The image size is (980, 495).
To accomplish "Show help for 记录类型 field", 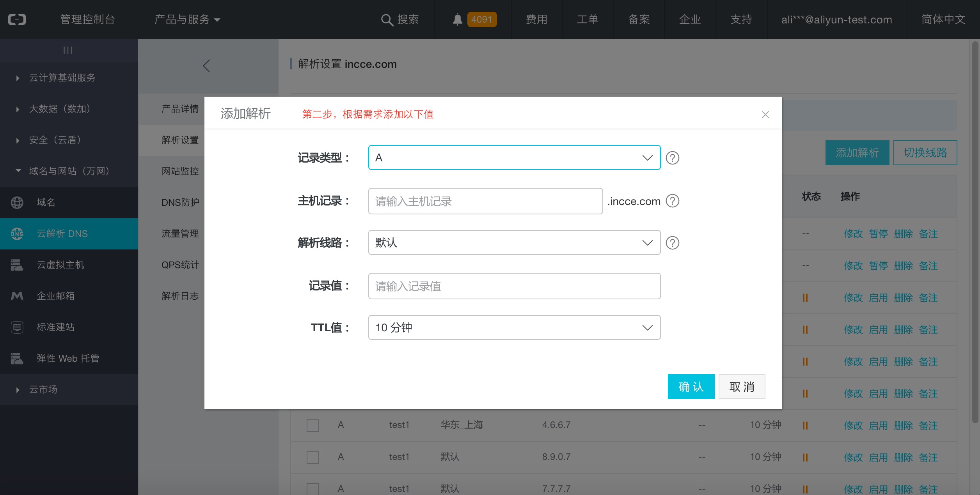I will 672,158.
